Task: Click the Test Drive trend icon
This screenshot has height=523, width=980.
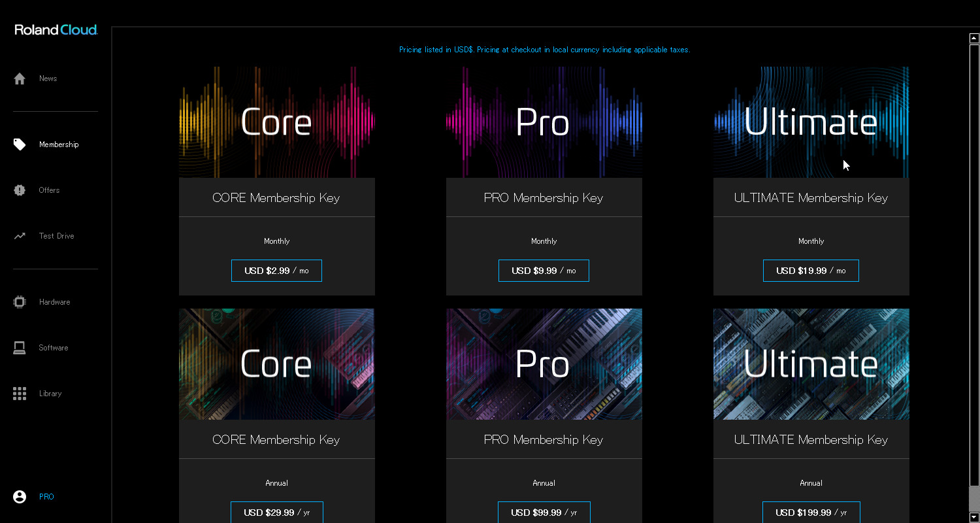Action: point(20,236)
